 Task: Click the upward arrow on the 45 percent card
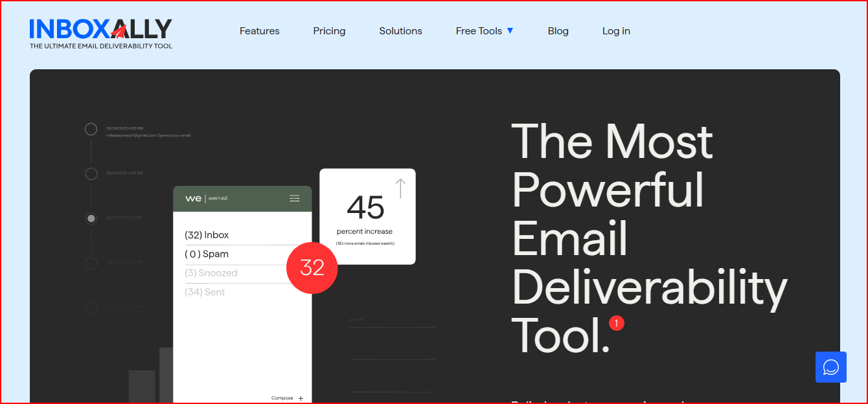pyautogui.click(x=400, y=188)
